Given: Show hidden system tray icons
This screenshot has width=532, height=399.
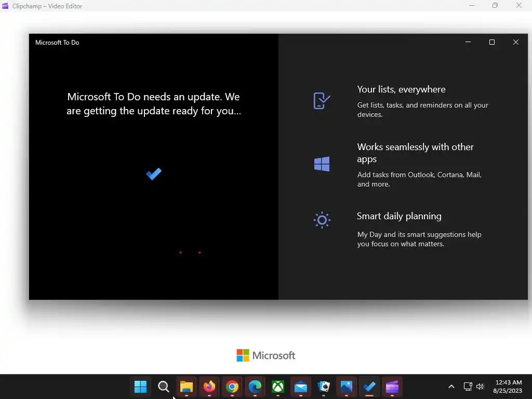Looking at the screenshot, I should pos(451,387).
